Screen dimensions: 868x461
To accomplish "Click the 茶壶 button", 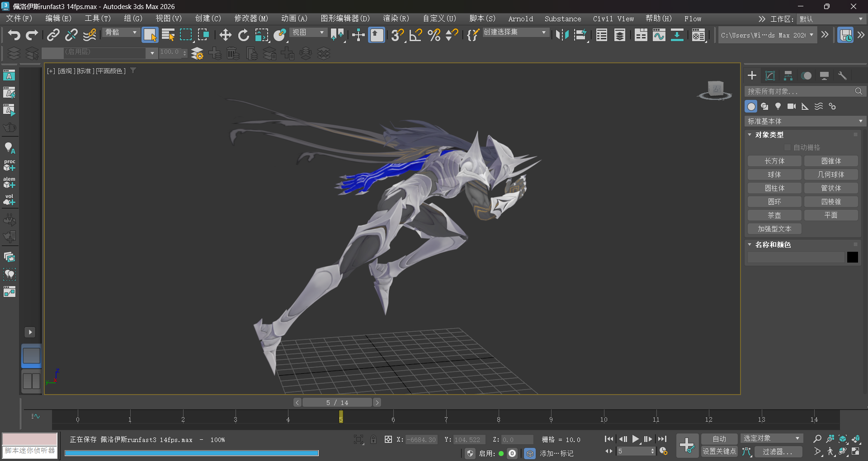I will [774, 215].
